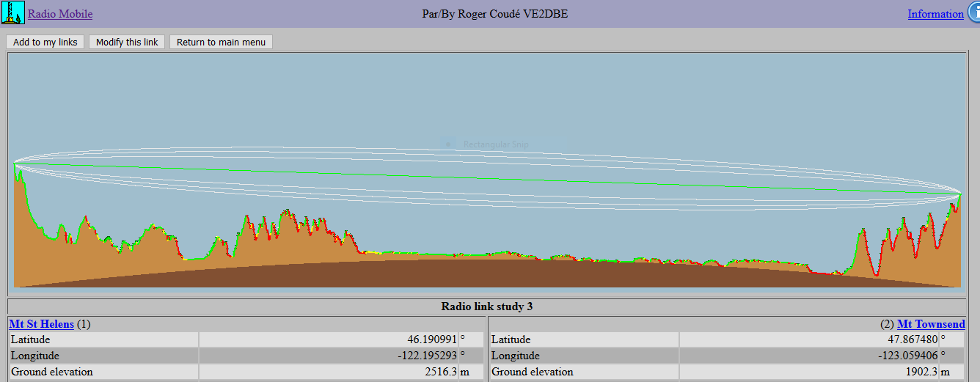The height and width of the screenshot is (382, 980).
Task: Click the blue Information circle icon
Action: 973,13
